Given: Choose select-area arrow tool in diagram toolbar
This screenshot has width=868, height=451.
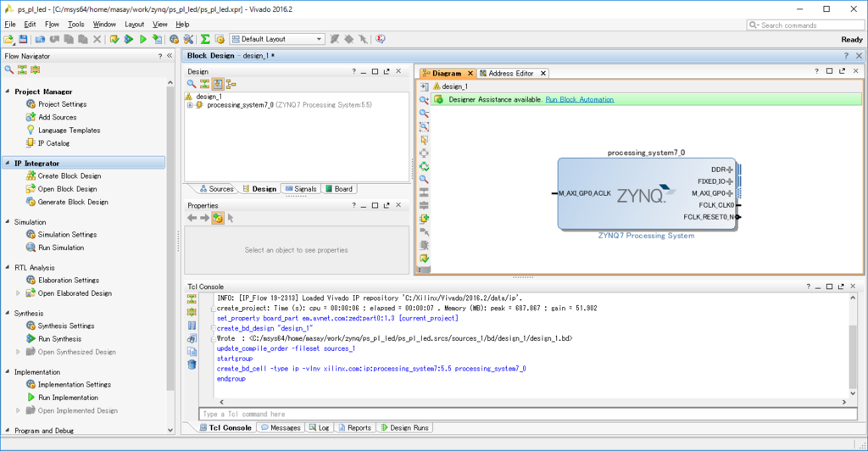Looking at the screenshot, I should [x=424, y=140].
